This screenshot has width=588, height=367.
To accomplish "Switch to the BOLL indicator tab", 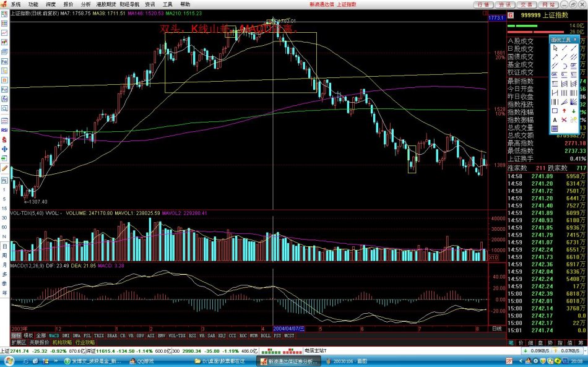I will (264, 335).
